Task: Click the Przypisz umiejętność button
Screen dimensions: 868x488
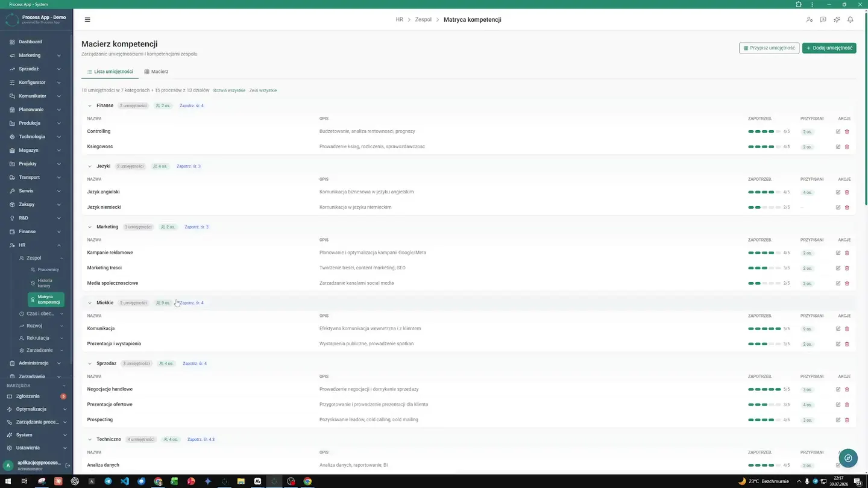Action: (x=769, y=48)
